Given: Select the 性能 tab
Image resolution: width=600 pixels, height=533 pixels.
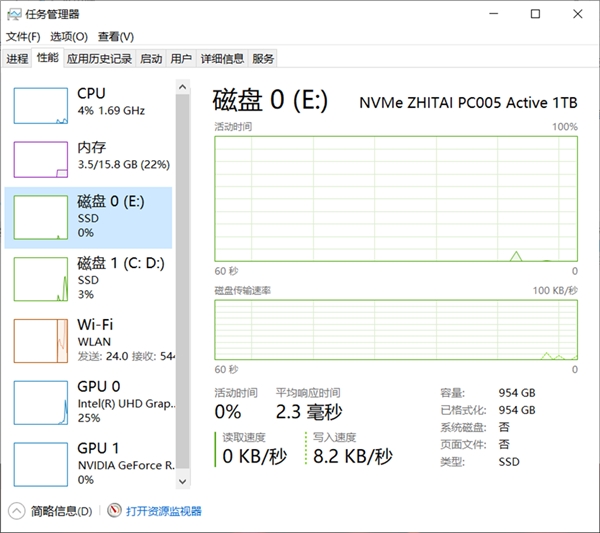Looking at the screenshot, I should [47, 58].
